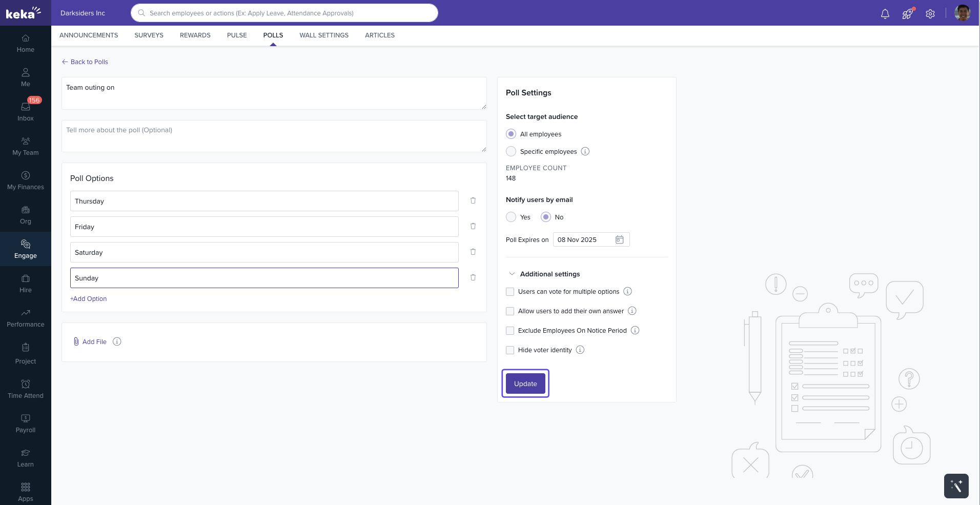The image size is (980, 505).
Task: Collapse the Additional settings section
Action: point(512,274)
